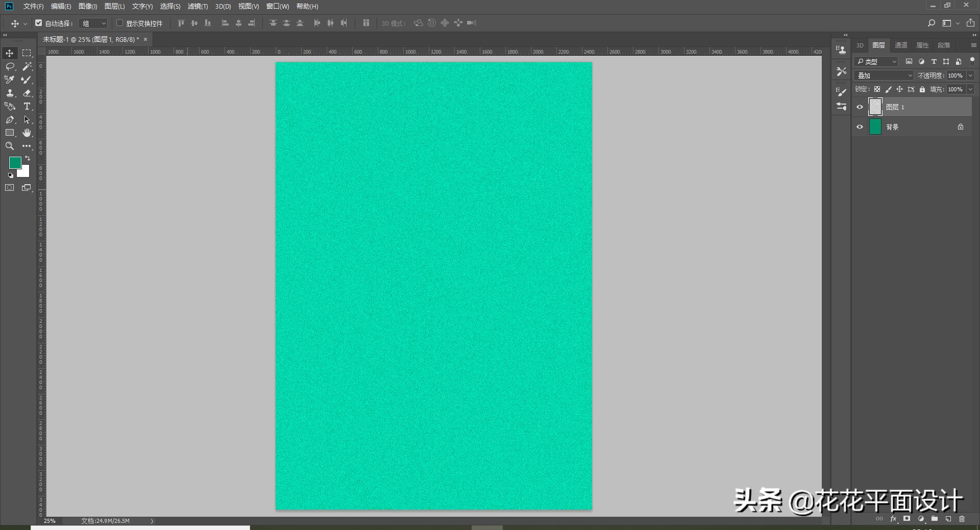Select the Clone Stamp tool

click(10, 93)
